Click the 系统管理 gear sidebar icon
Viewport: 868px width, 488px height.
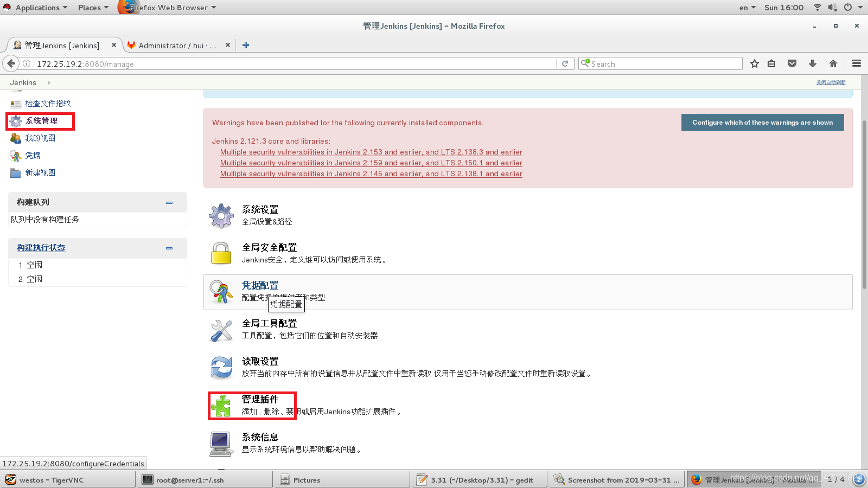(x=16, y=121)
